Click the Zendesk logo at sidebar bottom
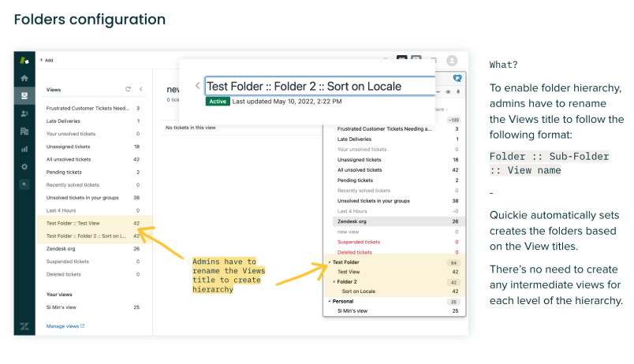Screen dimensions: 634x364 (x=24, y=326)
